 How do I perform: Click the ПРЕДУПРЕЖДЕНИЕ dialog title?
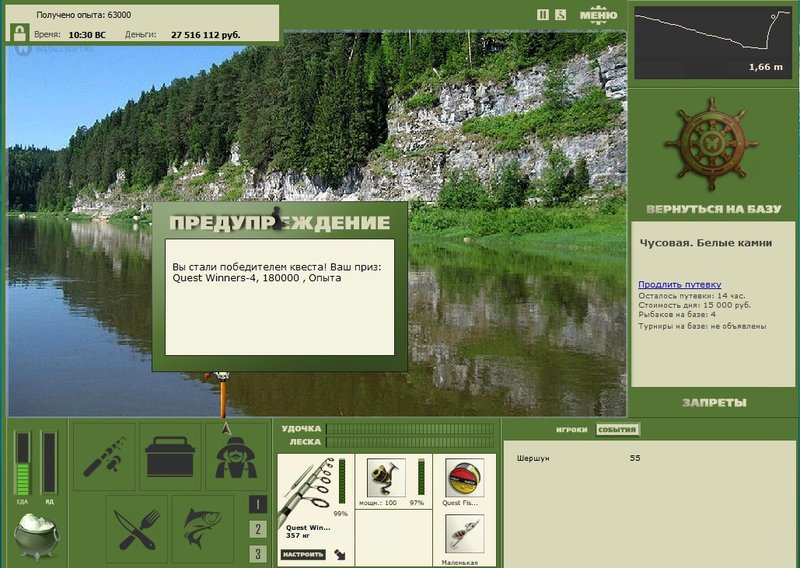pyautogui.click(x=280, y=223)
